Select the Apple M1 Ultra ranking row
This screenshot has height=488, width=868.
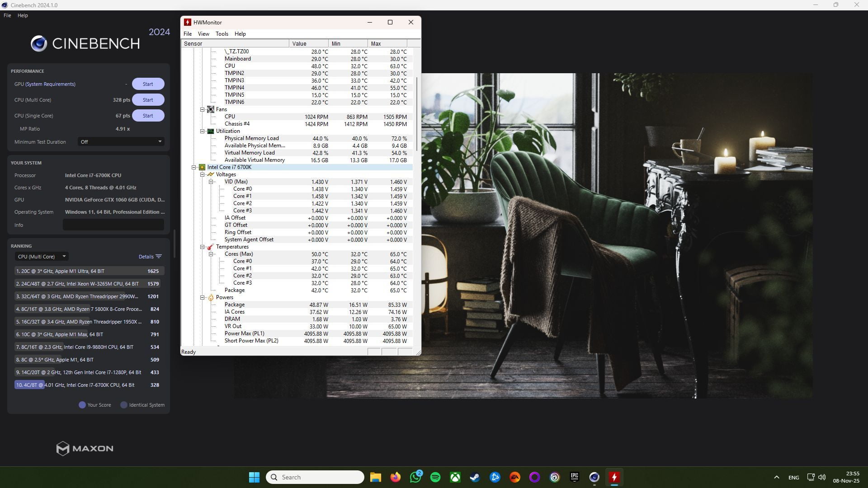click(x=89, y=271)
